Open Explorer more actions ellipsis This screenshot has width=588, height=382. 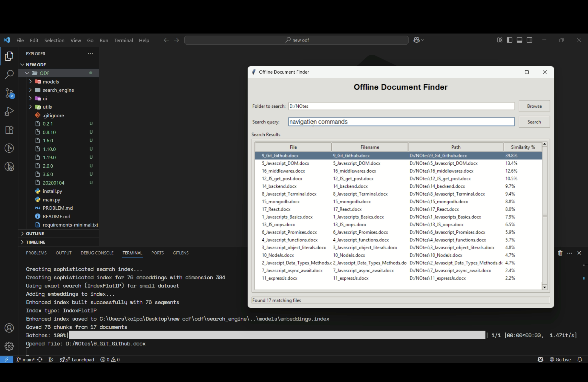click(90, 54)
